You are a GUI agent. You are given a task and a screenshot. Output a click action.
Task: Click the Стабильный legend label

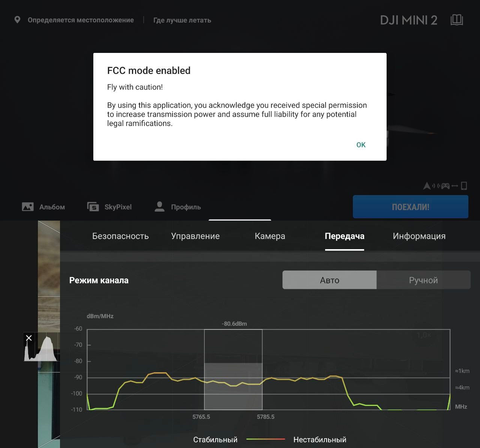215,439
